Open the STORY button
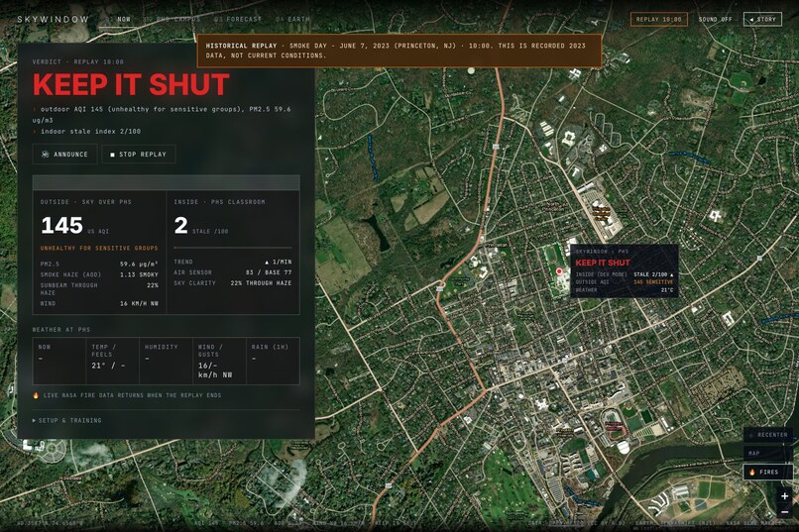This screenshot has width=799, height=532. [x=762, y=20]
